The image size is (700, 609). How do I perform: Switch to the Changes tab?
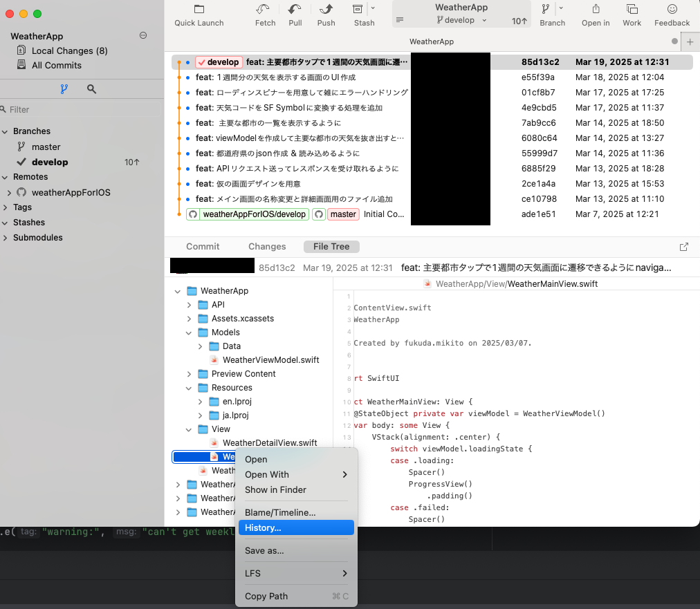click(x=267, y=246)
